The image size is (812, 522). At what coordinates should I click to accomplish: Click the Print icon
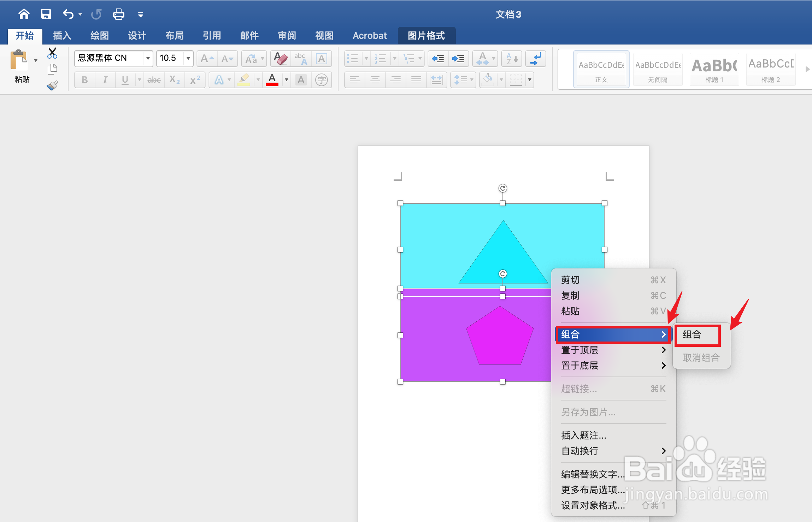pos(118,14)
